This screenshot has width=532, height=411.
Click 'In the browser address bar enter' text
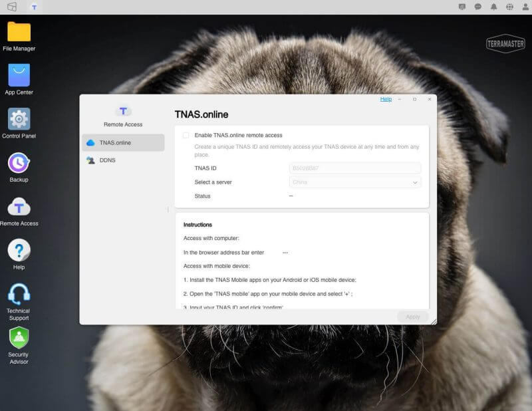pos(223,253)
